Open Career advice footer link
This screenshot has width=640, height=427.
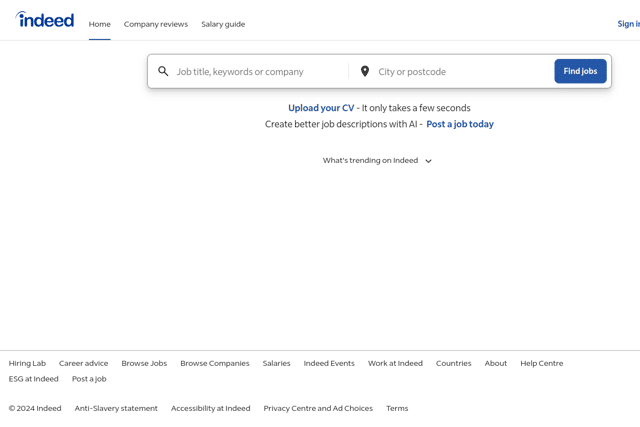click(x=84, y=363)
